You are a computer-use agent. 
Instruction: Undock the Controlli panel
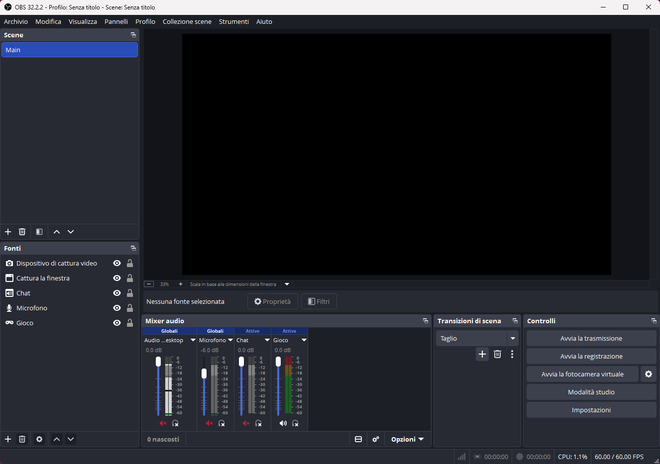coord(653,321)
